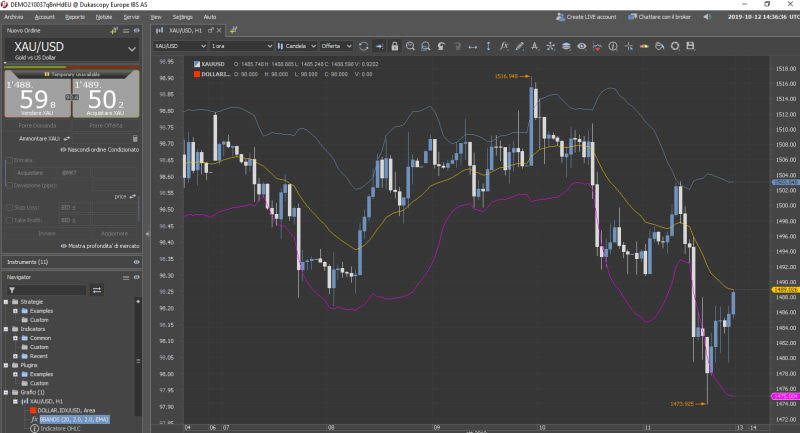This screenshot has width=800, height=433.
Task: Enable the Stop Loss checkbox
Action: [10, 207]
